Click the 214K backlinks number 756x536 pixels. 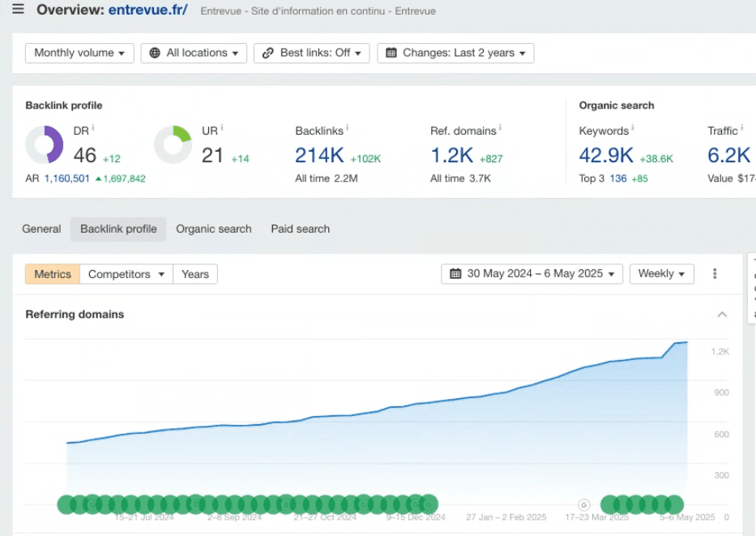tap(319, 155)
